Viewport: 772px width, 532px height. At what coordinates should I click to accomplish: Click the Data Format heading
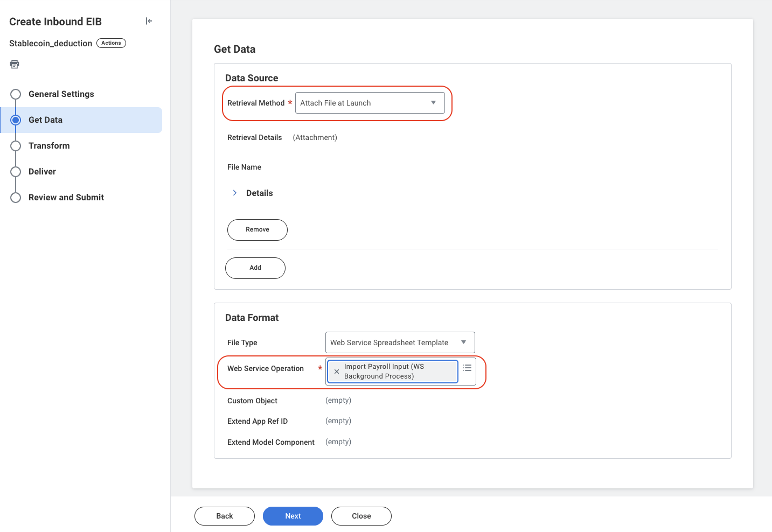(x=252, y=318)
